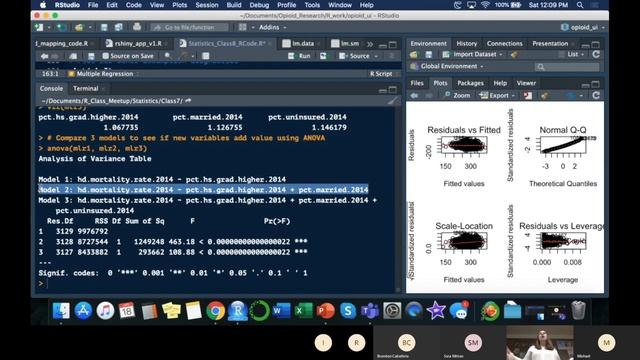Switch to the lm.data tab
Screen dimensions: 640x360
[302, 43]
